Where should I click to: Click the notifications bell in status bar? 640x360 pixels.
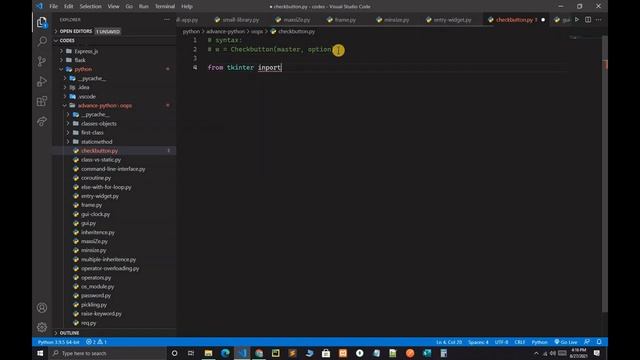(x=599, y=342)
